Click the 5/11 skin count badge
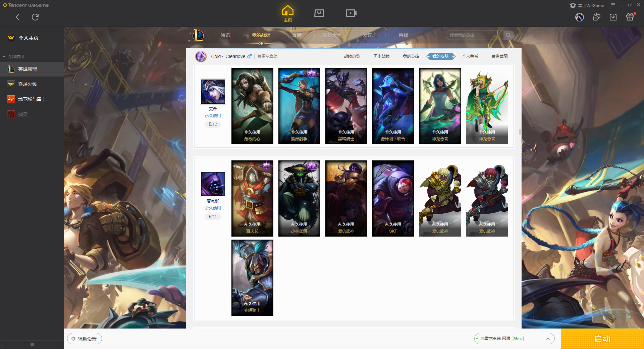This screenshot has width=644, height=349. pos(213,217)
